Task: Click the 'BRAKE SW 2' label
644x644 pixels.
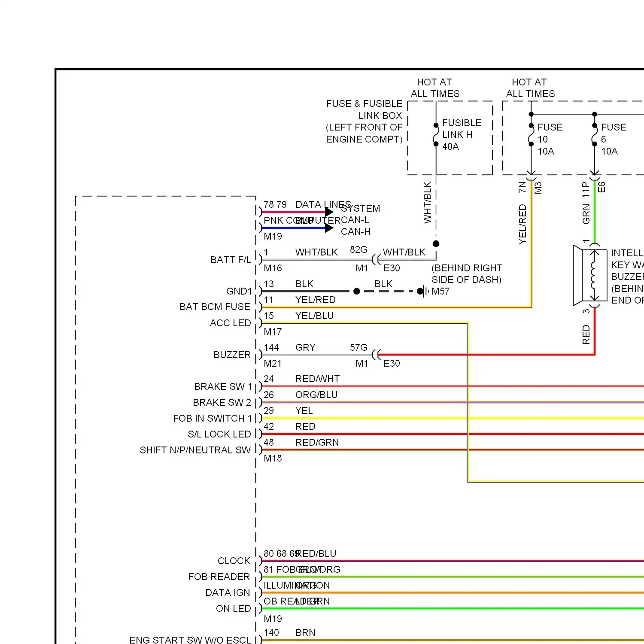Action: click(x=222, y=402)
